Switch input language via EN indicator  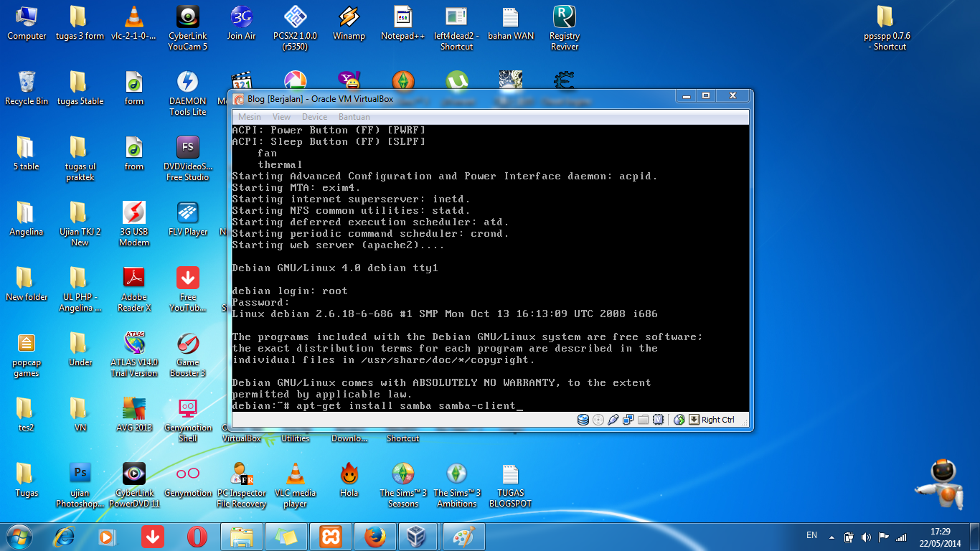811,536
